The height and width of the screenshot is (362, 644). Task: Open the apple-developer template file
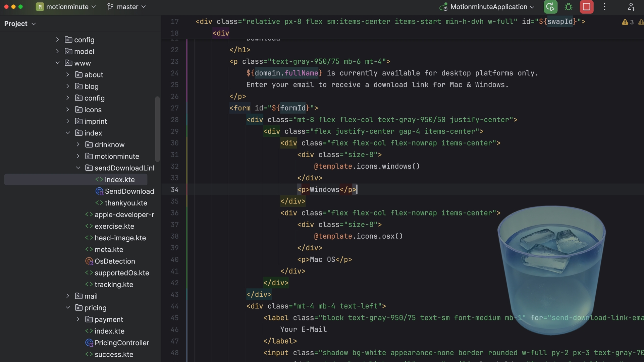point(124,215)
